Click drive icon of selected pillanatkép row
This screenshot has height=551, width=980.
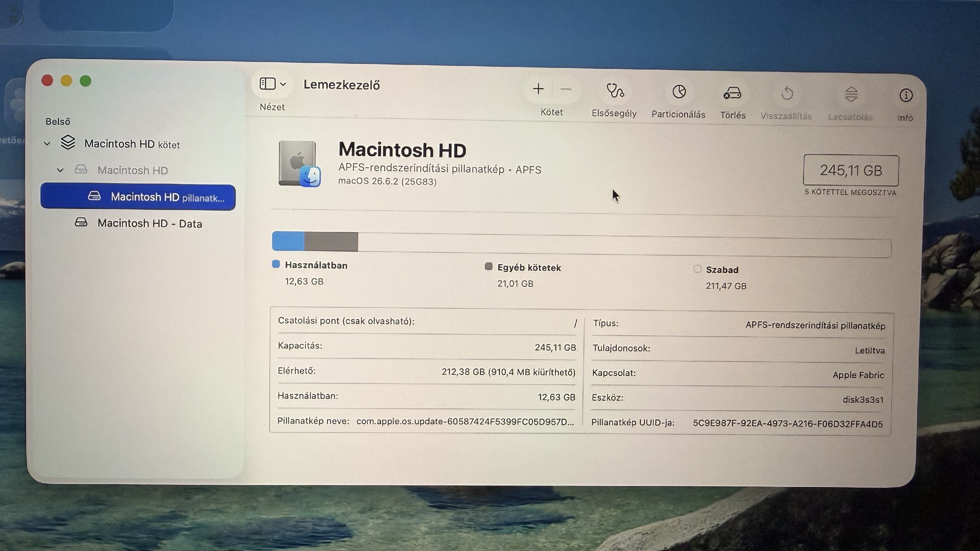click(94, 196)
